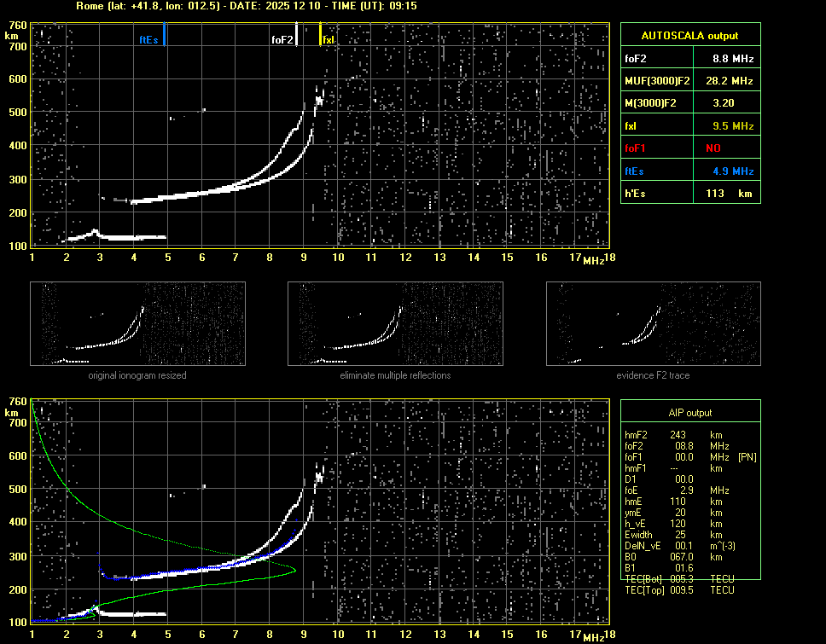Click the Rome date and time title text
This screenshot has height=644, width=826.
point(246,6)
